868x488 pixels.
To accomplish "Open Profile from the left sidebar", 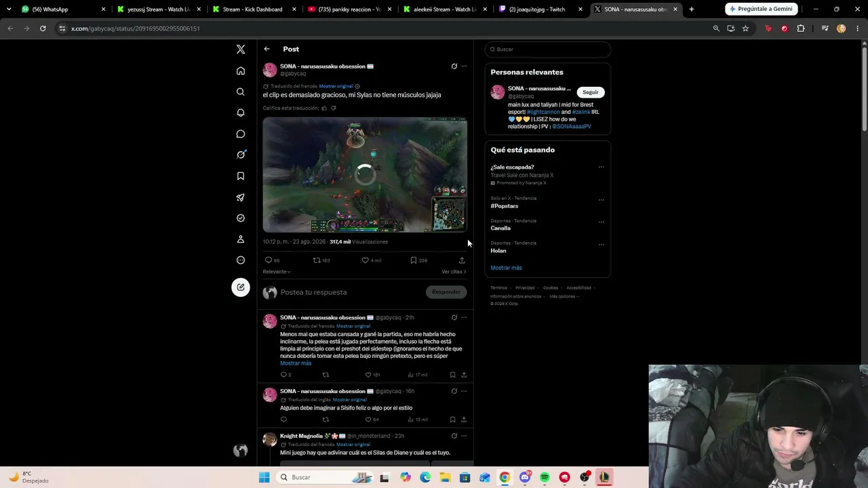I will [x=241, y=239].
